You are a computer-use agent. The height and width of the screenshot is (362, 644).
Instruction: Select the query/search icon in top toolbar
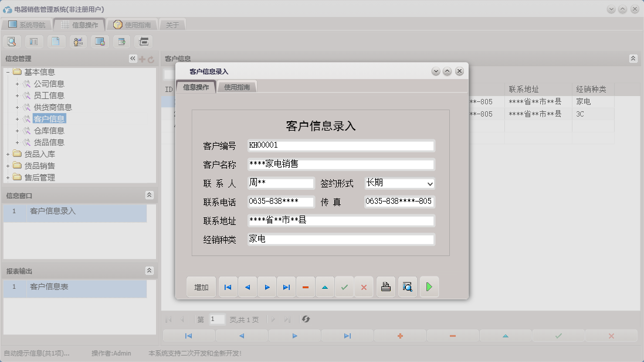tap(12, 41)
